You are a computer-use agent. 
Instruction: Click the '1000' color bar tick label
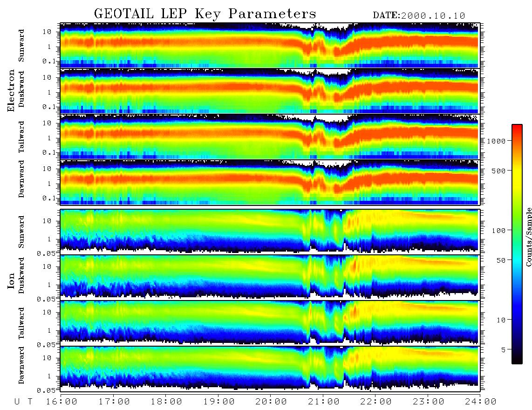pyautogui.click(x=497, y=141)
